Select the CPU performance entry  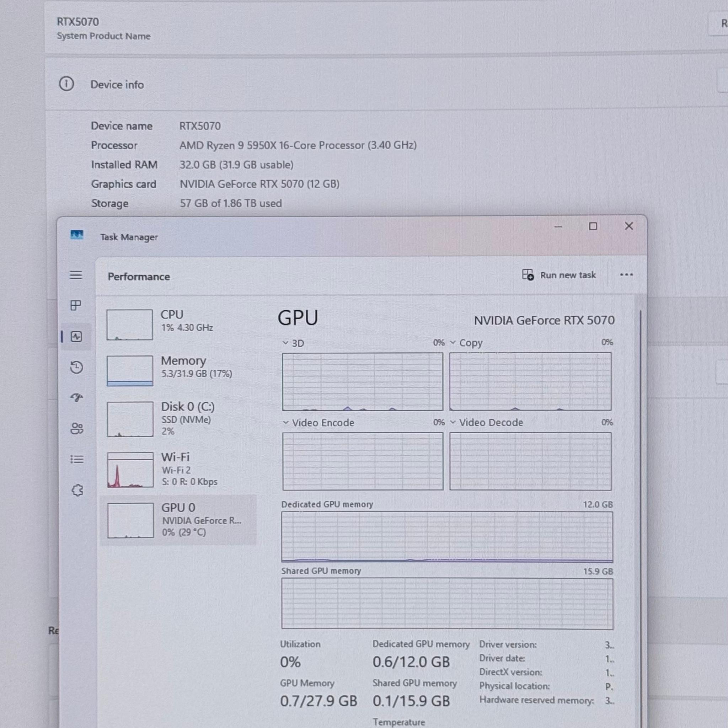tap(178, 325)
